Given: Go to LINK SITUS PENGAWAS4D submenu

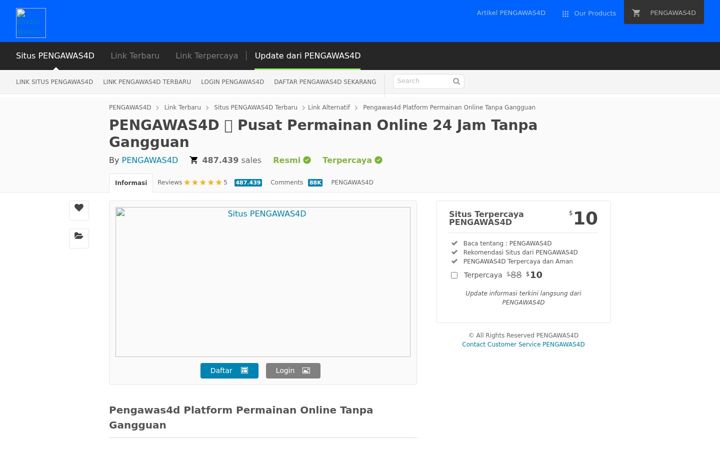Looking at the screenshot, I should coord(54,82).
